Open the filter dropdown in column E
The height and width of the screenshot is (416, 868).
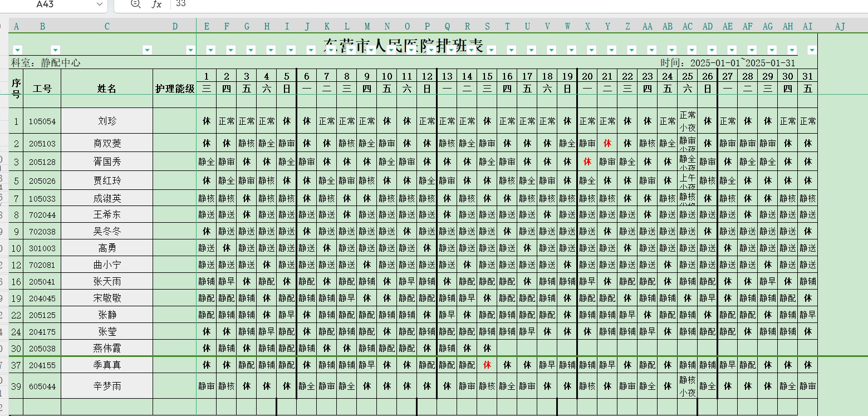[210, 50]
